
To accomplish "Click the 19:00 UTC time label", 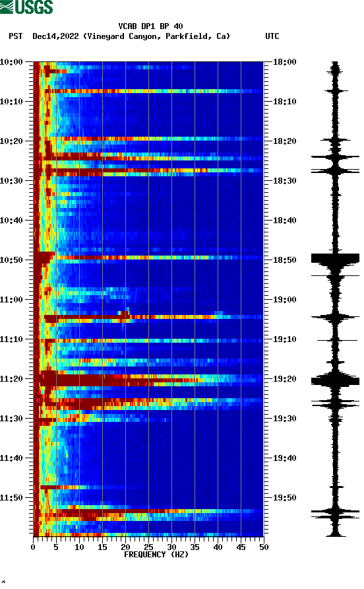I will (284, 300).
